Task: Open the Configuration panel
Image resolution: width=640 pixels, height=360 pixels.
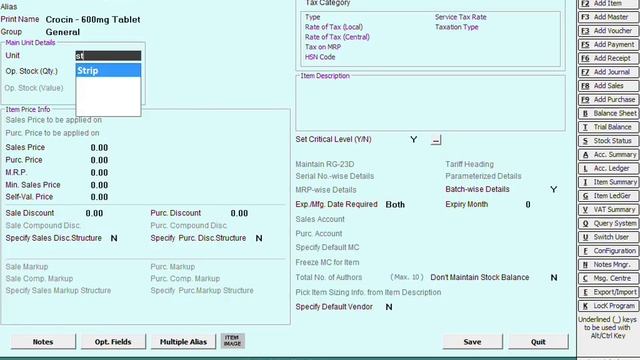Action: pos(608,251)
